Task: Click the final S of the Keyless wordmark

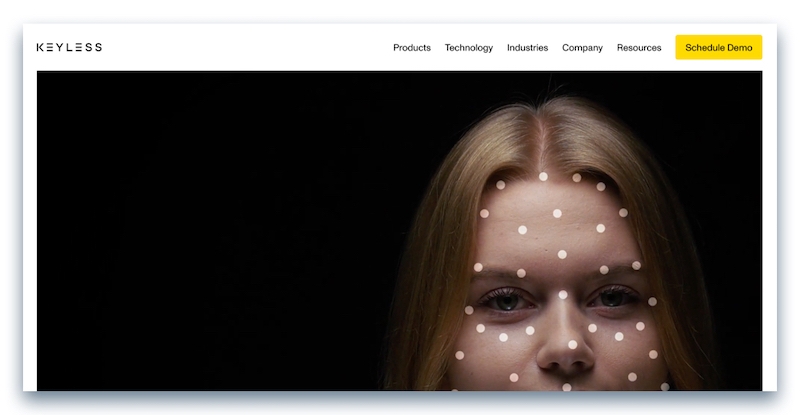Action: (98, 47)
